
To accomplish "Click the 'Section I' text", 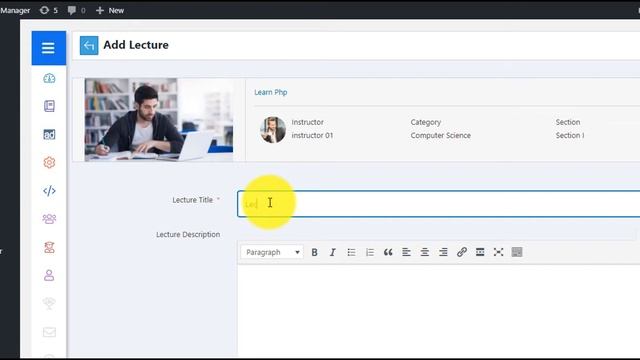I will coord(569,135).
